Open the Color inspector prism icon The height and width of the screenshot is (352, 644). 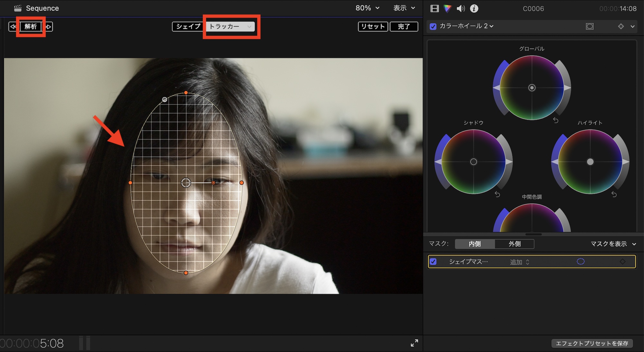[x=447, y=9]
